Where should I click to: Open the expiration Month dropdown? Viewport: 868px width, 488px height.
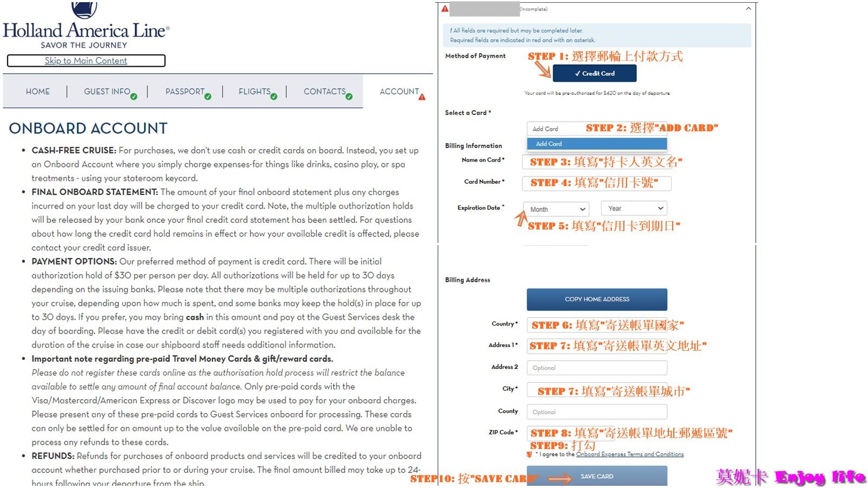coord(557,209)
